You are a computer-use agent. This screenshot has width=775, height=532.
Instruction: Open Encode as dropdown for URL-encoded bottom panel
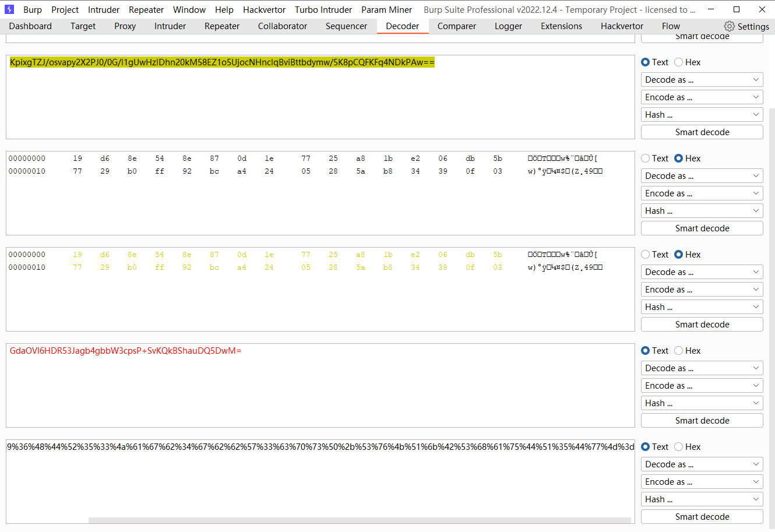702,482
